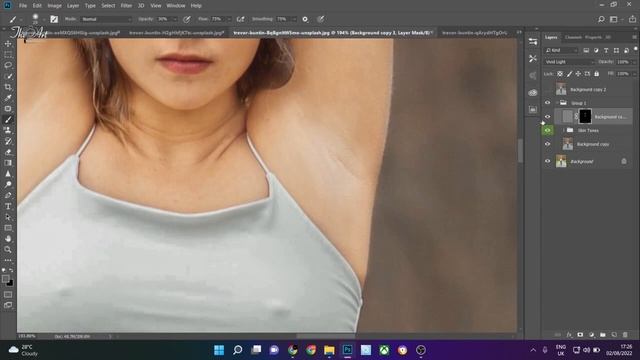Open the brush Mode dropdown
Image resolution: width=640 pixels, height=360 pixels.
(x=106, y=19)
